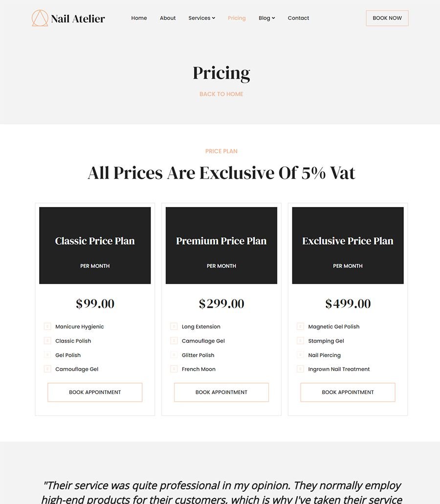Go to the Home menu item
Viewport: 440px width, 504px height.
[139, 18]
